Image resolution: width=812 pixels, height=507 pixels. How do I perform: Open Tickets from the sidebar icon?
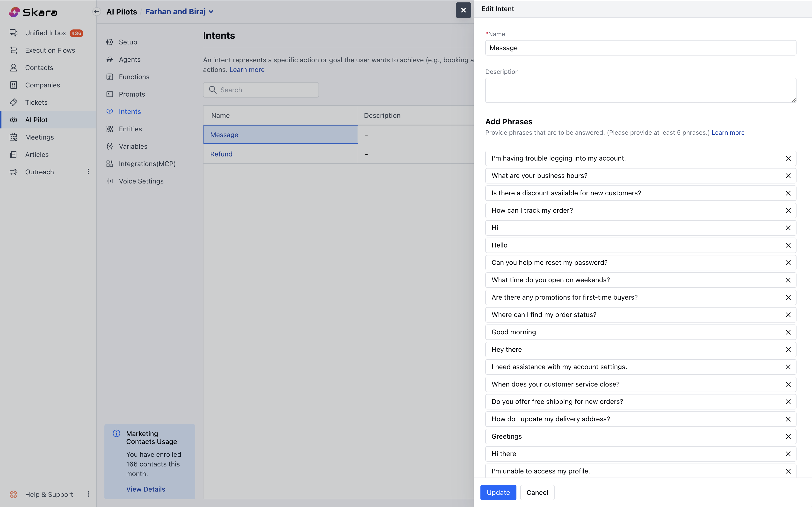pos(14,102)
